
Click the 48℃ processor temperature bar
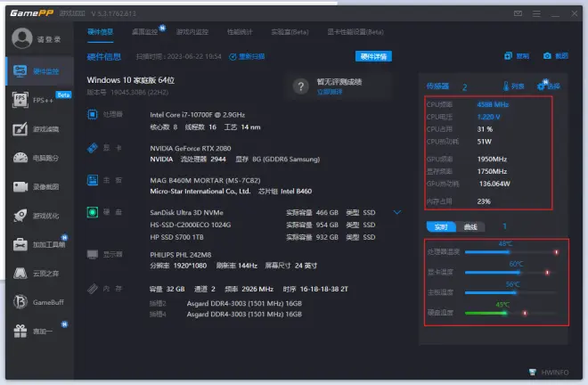click(511, 252)
